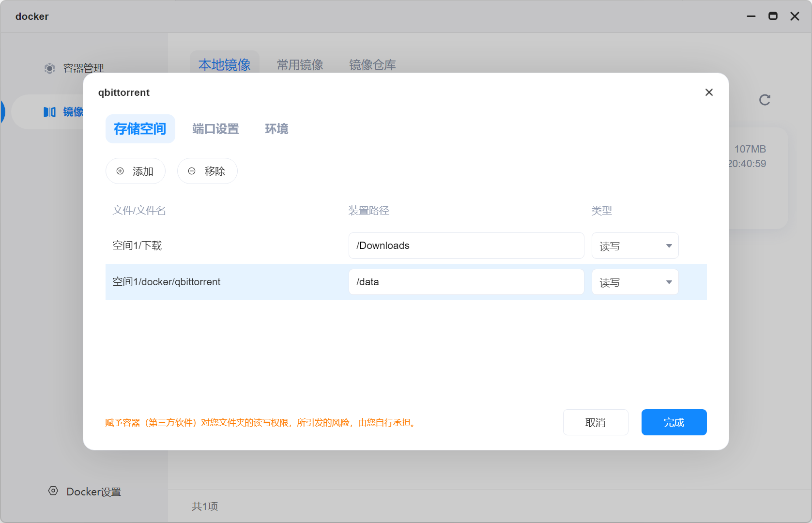Open 类型 dropdown for /Downloads row
812x523 pixels.
635,246
